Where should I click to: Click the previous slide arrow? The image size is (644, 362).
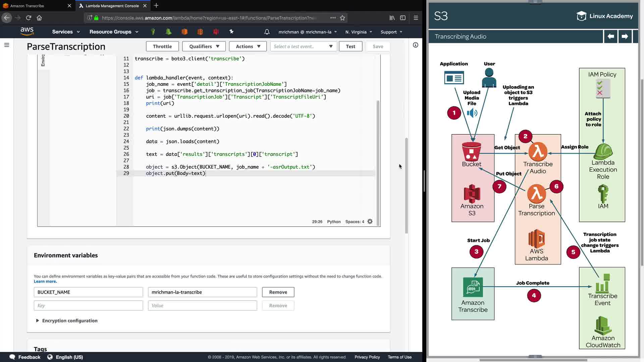click(x=611, y=37)
